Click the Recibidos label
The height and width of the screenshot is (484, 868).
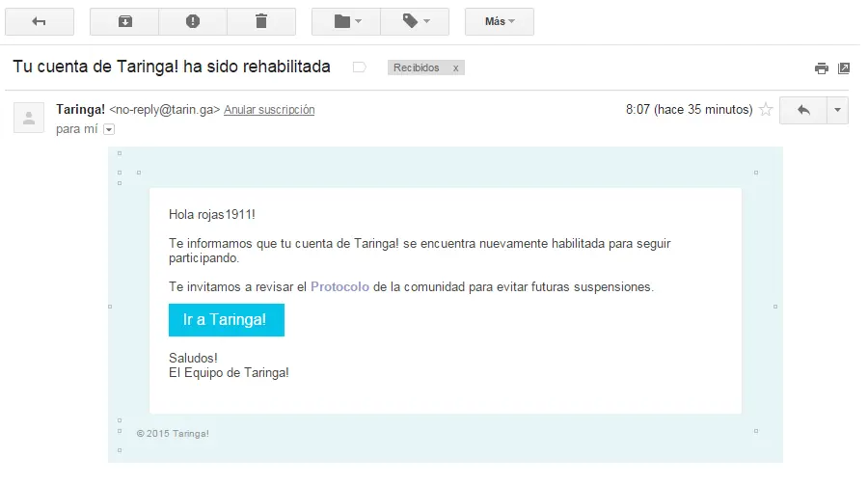pyautogui.click(x=417, y=67)
